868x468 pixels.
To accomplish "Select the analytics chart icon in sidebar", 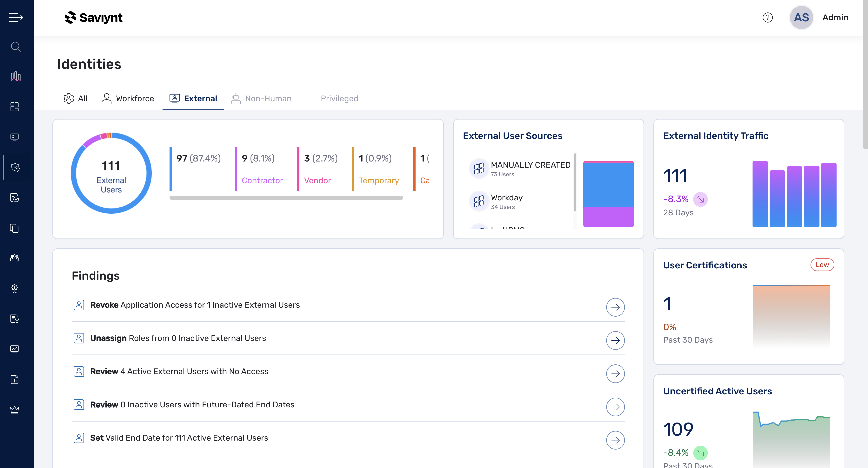I will 16,77.
